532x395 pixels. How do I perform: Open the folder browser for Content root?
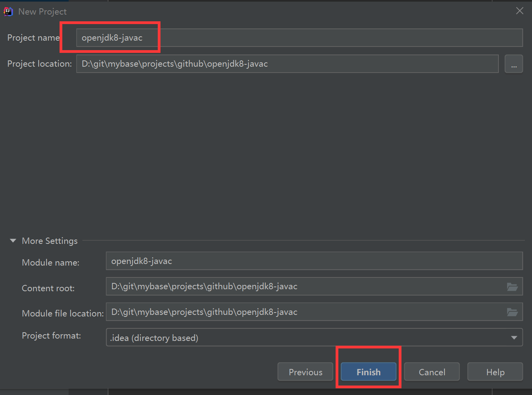click(x=512, y=286)
